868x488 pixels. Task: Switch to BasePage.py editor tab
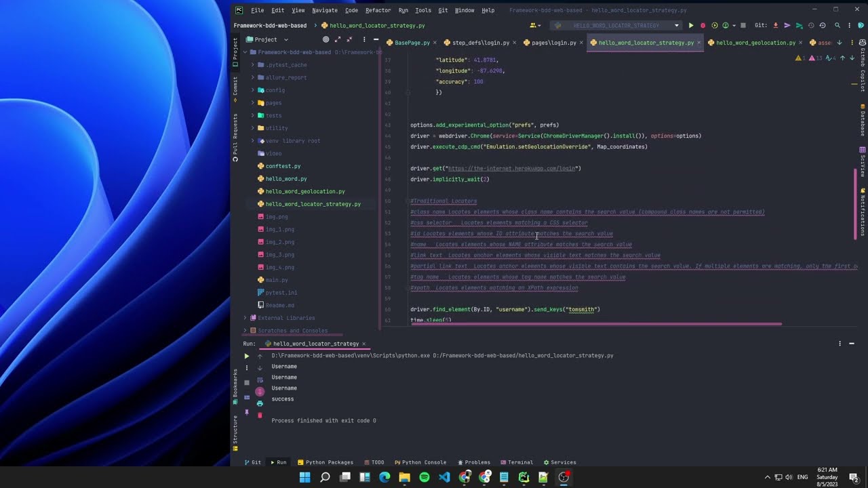pos(412,43)
